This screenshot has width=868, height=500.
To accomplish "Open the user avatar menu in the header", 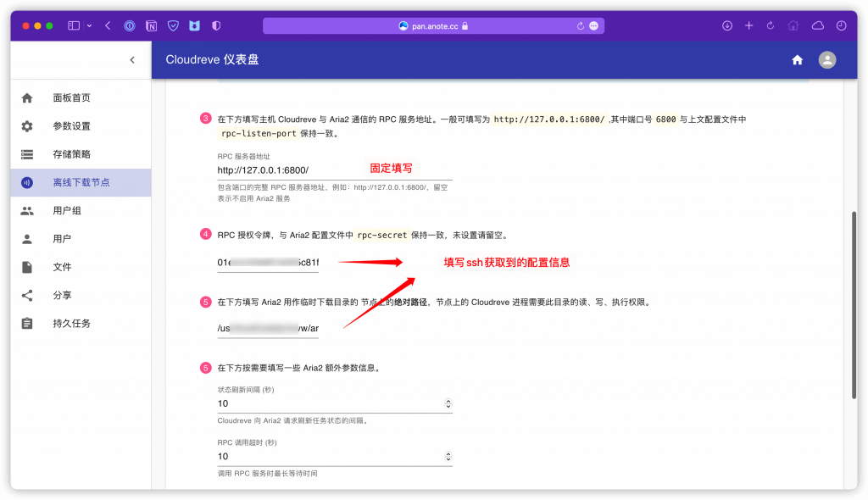I will click(x=826, y=60).
